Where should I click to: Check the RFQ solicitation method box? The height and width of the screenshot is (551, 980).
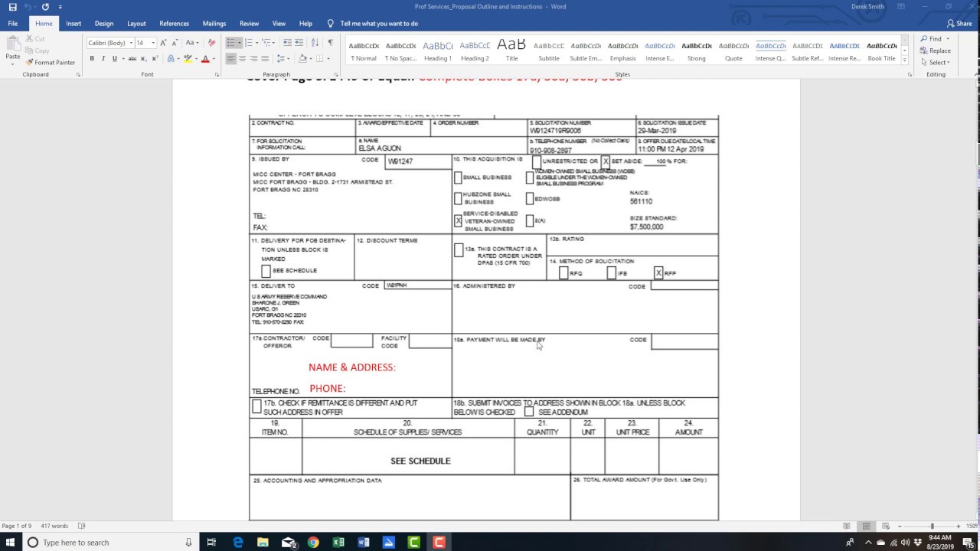point(563,273)
